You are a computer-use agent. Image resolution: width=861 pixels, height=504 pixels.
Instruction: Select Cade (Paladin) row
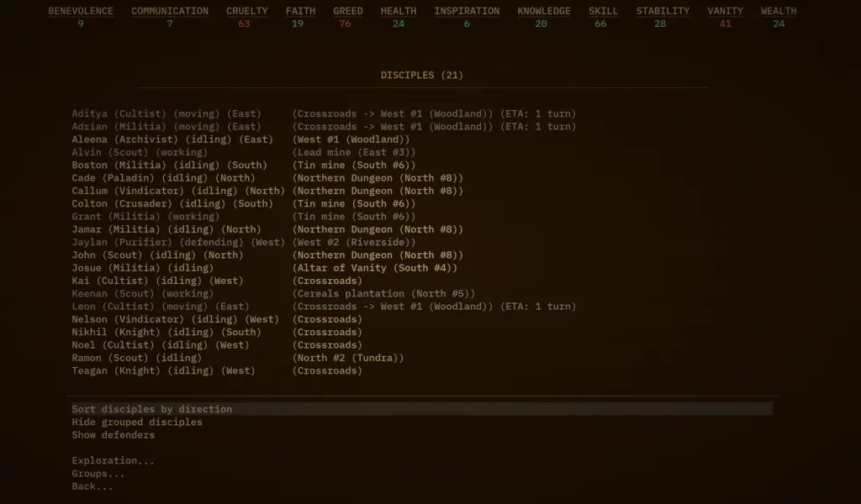pos(267,178)
